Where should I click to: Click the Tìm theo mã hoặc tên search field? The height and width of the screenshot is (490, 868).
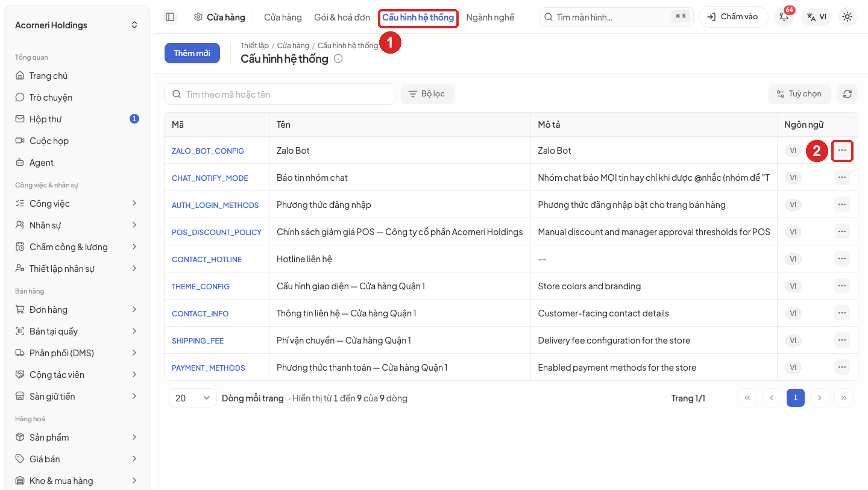click(x=280, y=94)
